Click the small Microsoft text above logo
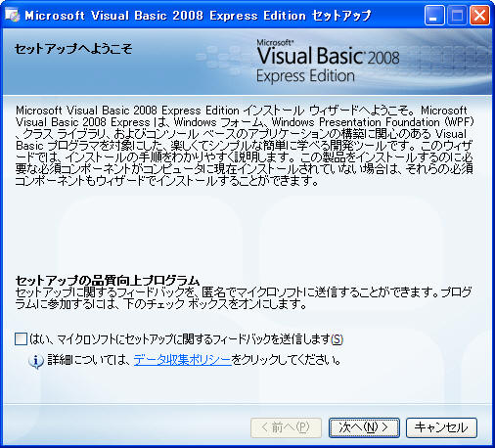 coord(275,42)
